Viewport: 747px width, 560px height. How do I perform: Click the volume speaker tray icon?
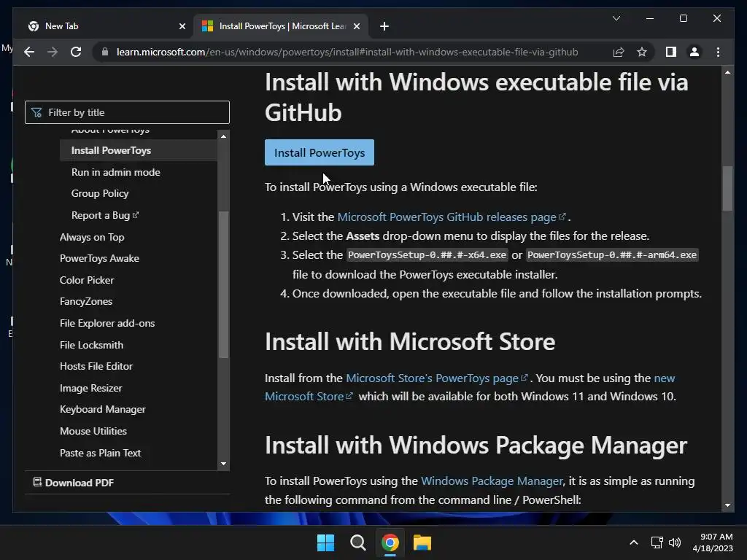pos(675,542)
